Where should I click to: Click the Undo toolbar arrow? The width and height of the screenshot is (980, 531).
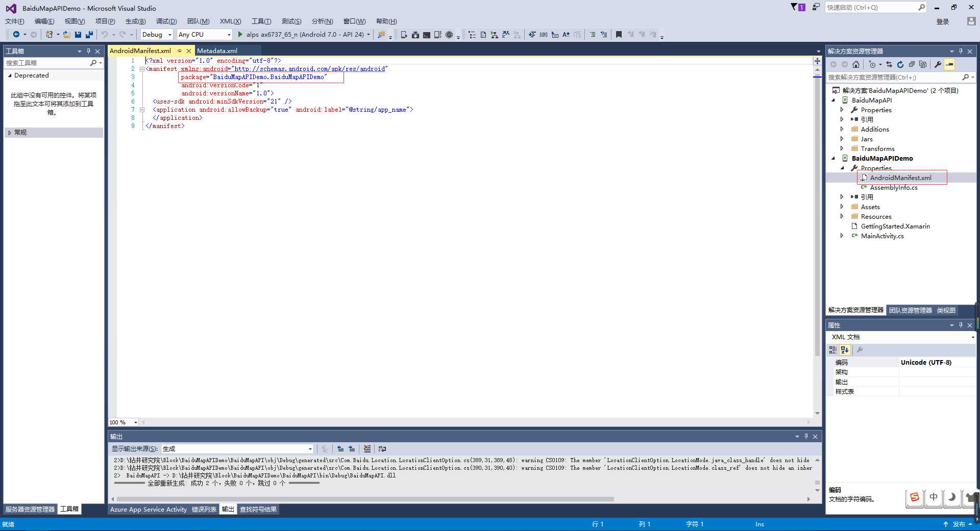tap(105, 34)
